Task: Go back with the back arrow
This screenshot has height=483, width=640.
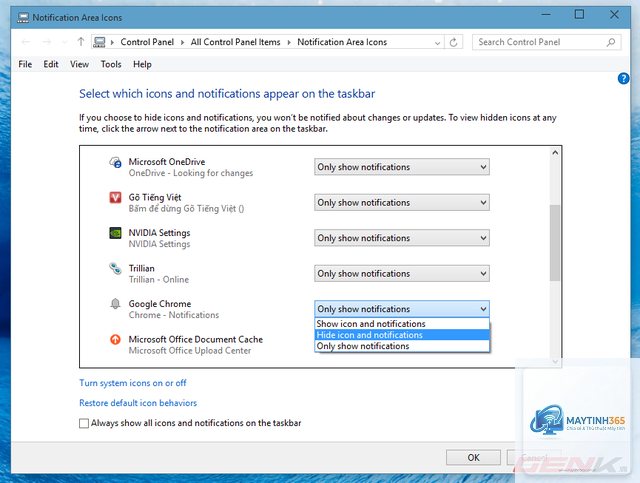Action: click(26, 42)
